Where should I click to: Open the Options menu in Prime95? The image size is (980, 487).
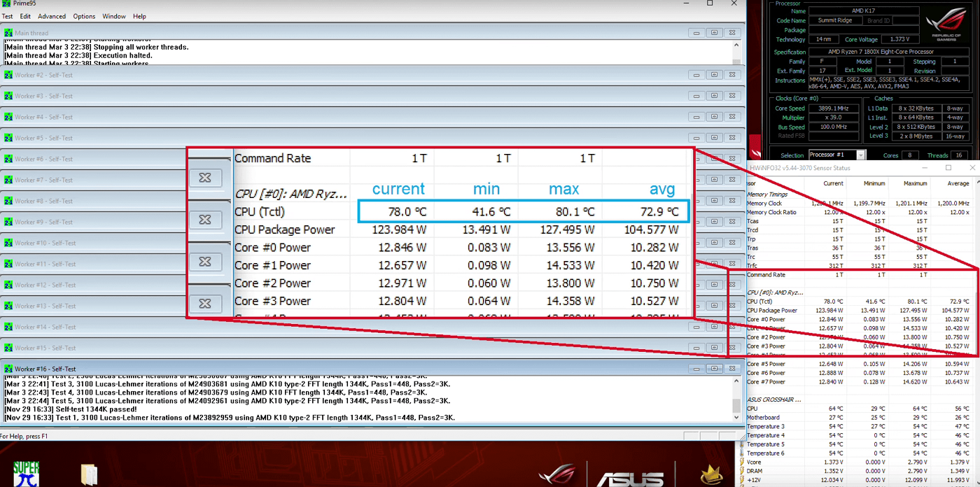click(x=84, y=16)
